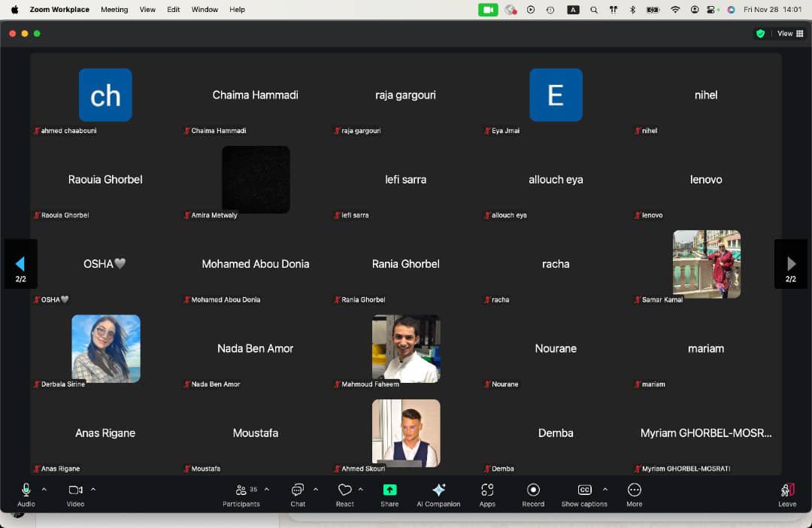Open AI Companion

(x=438, y=490)
